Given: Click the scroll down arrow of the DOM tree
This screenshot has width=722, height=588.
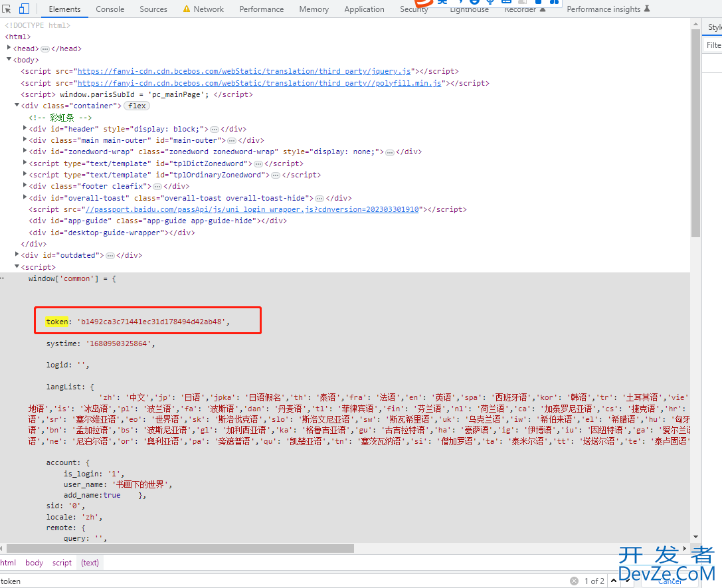Looking at the screenshot, I should coord(695,537).
